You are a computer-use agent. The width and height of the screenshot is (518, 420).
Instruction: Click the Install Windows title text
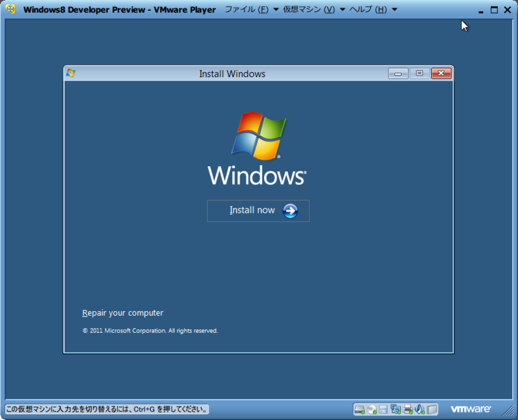[x=232, y=74]
